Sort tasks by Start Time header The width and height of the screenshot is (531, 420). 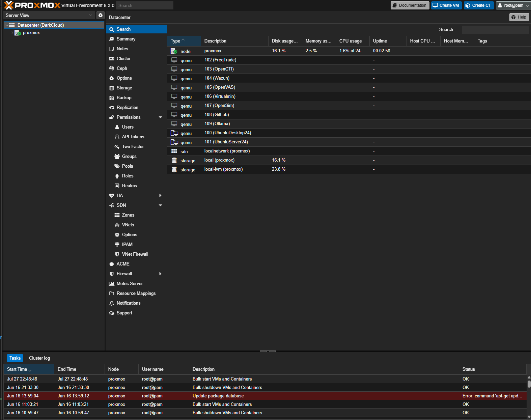tap(29, 369)
